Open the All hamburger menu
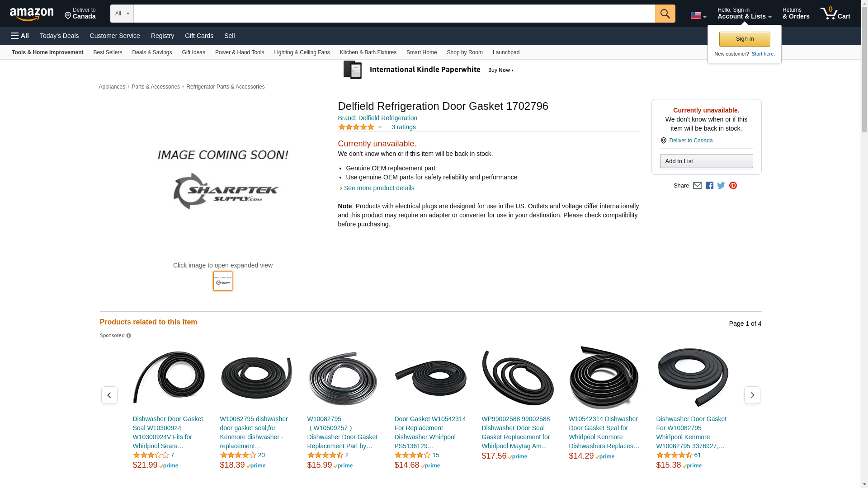 point(20,36)
